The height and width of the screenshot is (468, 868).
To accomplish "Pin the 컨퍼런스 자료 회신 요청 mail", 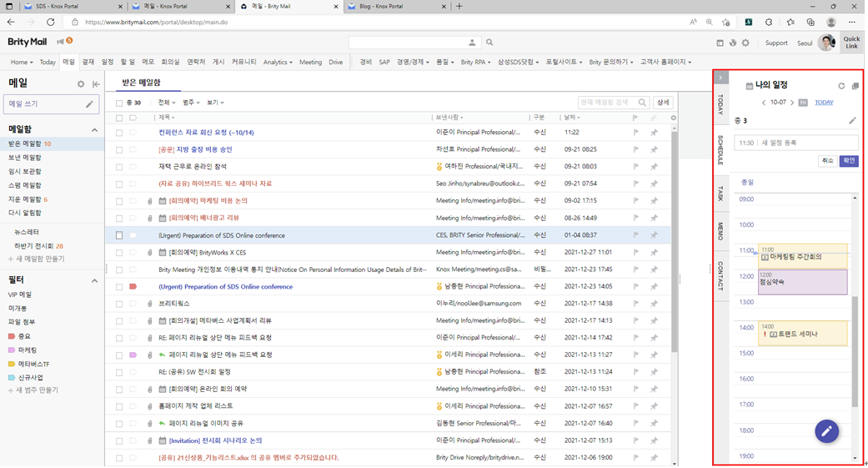I will (654, 133).
